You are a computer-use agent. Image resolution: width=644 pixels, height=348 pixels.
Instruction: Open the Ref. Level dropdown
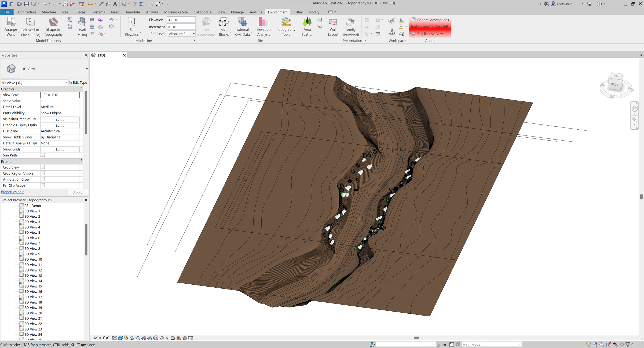tap(193, 34)
